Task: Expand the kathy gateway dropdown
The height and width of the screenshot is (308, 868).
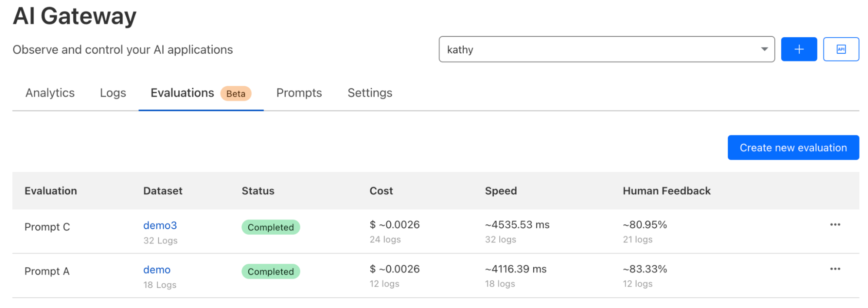Action: click(606, 49)
